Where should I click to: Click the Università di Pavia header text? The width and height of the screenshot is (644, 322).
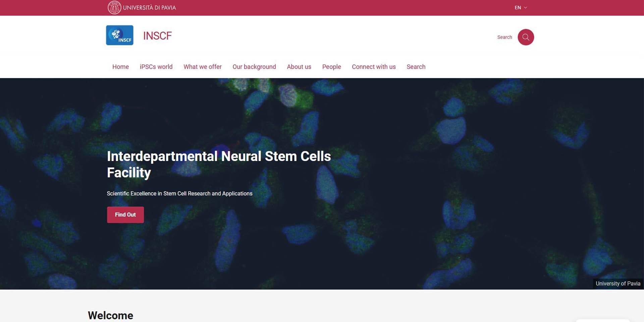149,8
